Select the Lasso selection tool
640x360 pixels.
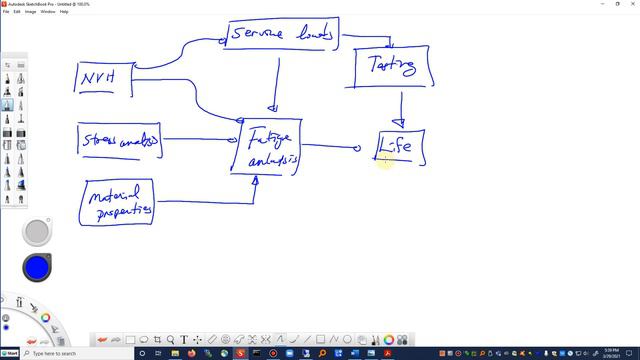point(144,340)
